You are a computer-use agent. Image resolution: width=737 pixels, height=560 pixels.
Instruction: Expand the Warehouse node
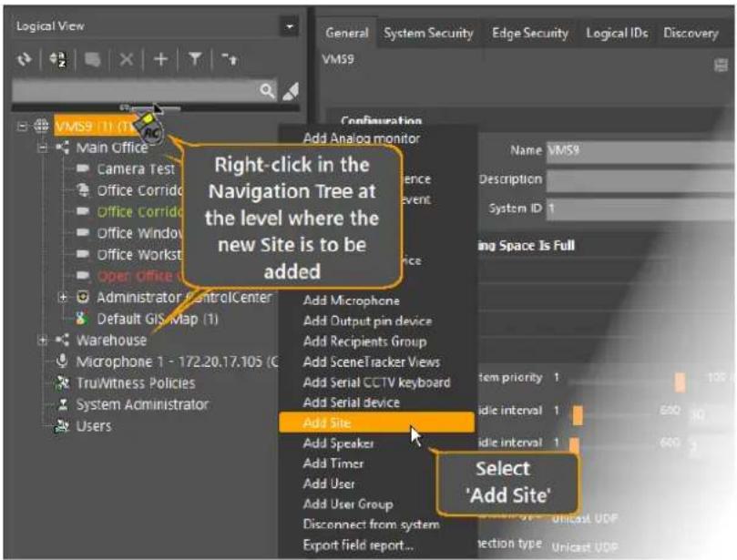(42, 340)
